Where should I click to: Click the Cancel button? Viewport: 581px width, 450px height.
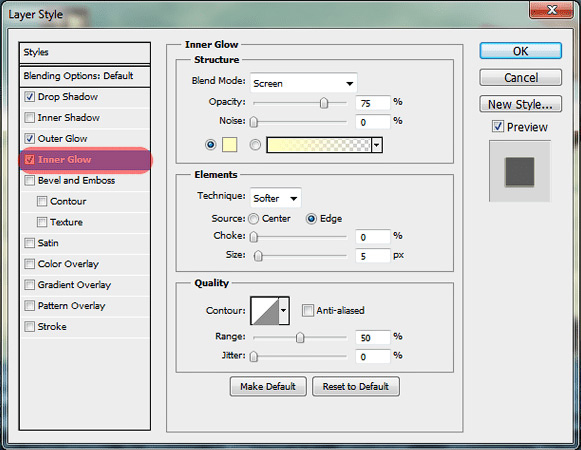tap(521, 77)
